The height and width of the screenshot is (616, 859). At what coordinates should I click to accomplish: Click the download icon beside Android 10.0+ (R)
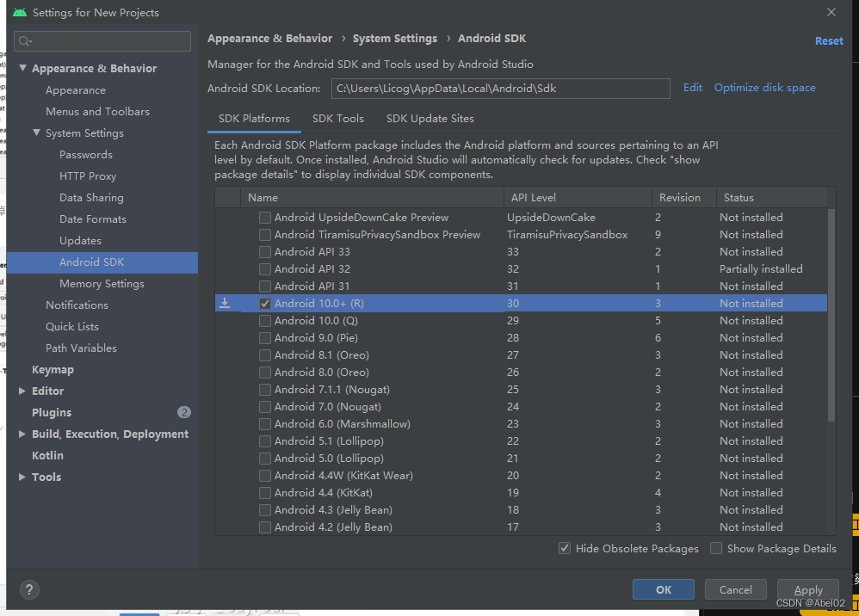pyautogui.click(x=226, y=303)
